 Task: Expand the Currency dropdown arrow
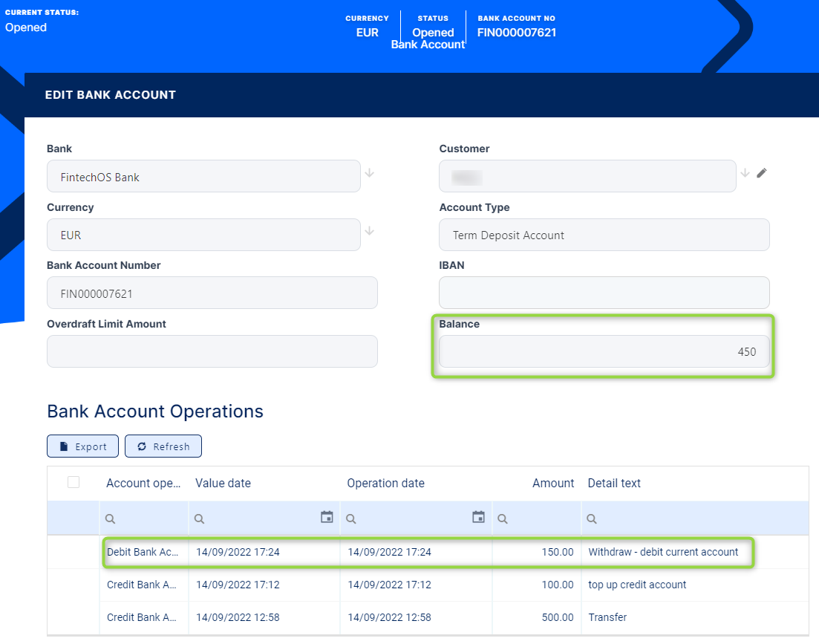[x=369, y=231]
